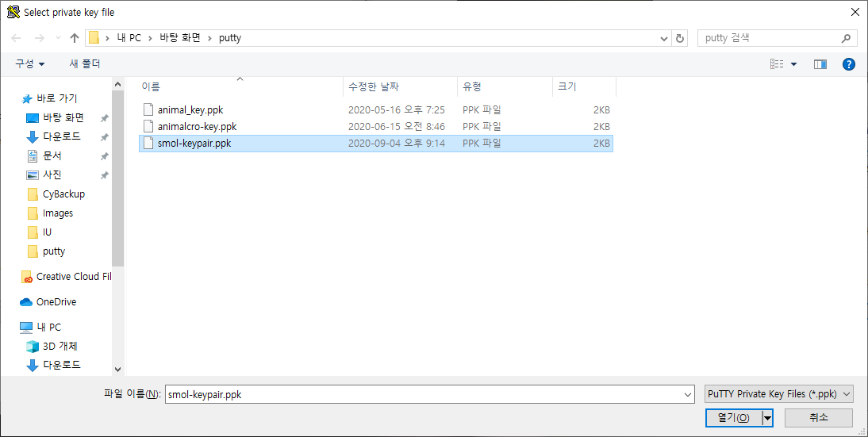
Task: Select 다운로드 under 내 PC
Action: [61, 365]
